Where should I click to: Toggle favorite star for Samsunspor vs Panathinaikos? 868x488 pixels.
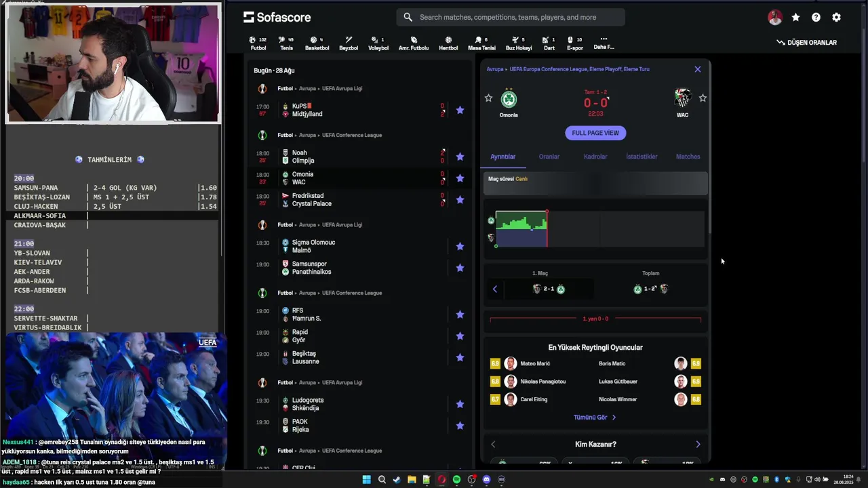[460, 268]
